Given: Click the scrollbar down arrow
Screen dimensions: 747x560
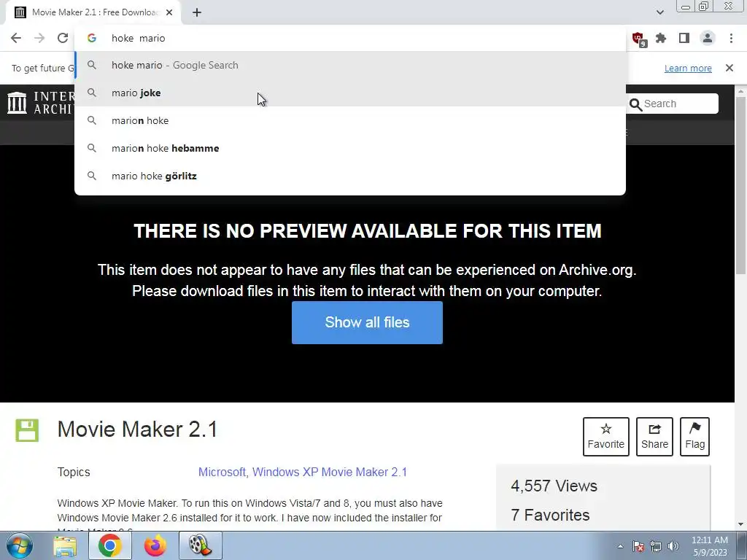Looking at the screenshot, I should click(741, 525).
